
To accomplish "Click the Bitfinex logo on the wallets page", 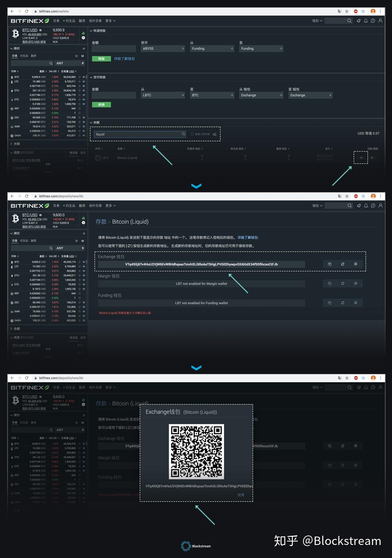I will pos(30,21).
